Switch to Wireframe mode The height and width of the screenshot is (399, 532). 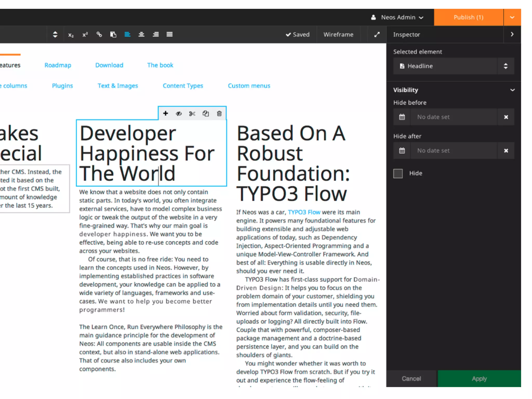tap(338, 35)
